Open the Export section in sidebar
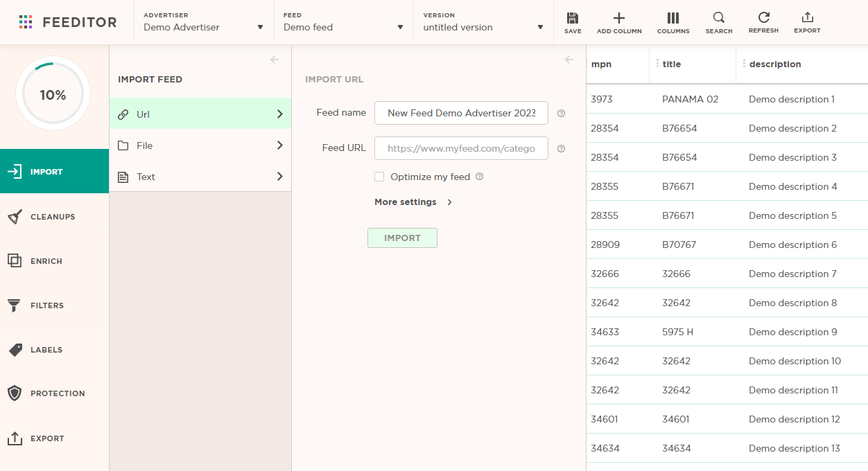 55,438
